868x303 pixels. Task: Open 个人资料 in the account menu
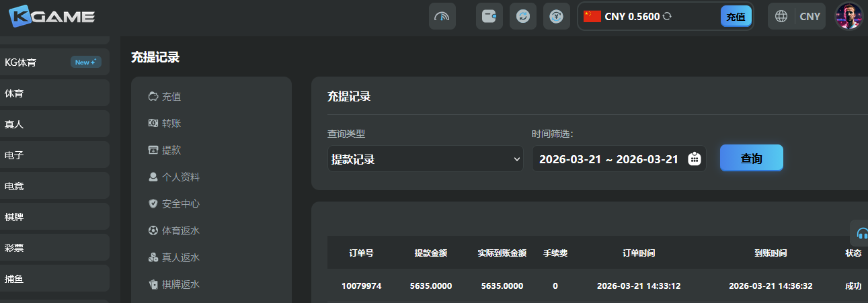[180, 177]
